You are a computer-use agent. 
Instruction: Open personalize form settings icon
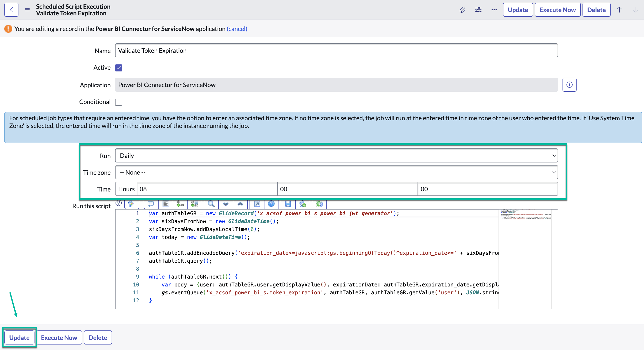point(478,10)
